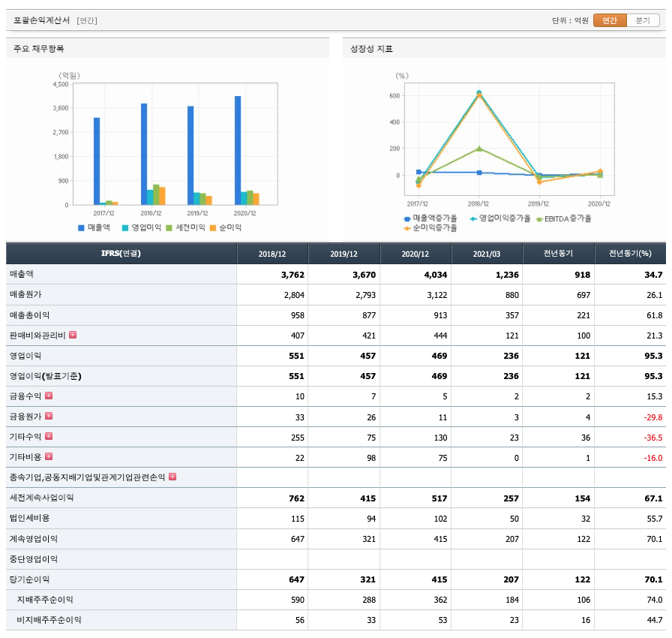The width and height of the screenshot is (672, 638).
Task: Switch to the 연간 (annual) view
Action: (x=610, y=20)
